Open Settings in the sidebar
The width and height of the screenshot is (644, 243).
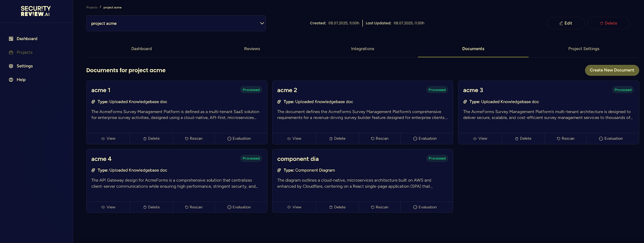[x=21, y=66]
